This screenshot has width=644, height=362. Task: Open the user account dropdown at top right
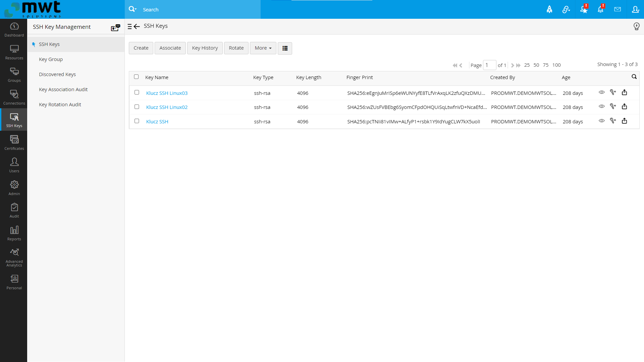point(636,9)
